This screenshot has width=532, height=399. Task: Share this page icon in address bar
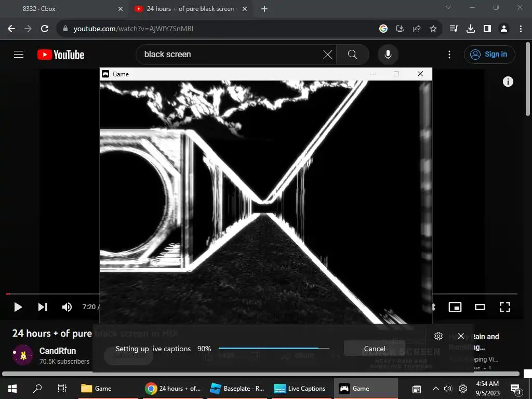417,29
